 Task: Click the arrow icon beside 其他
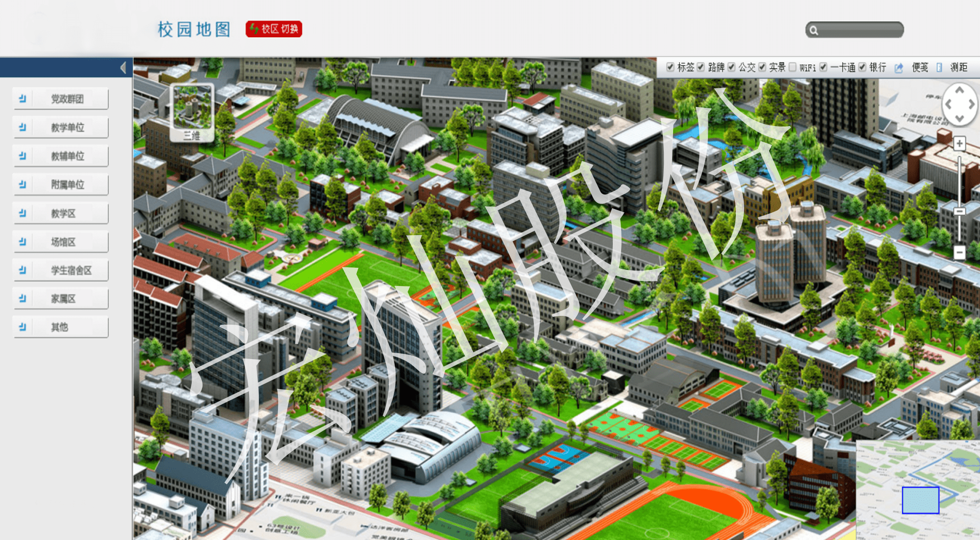pyautogui.click(x=23, y=327)
